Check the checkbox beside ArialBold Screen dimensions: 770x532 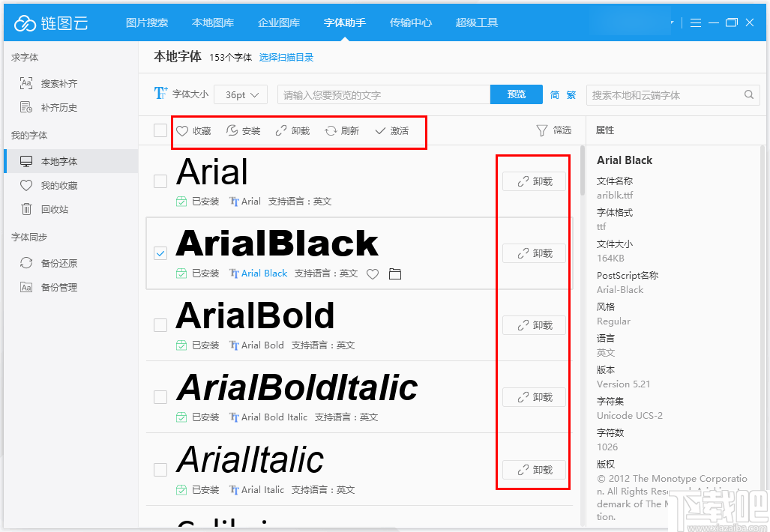[x=160, y=325]
